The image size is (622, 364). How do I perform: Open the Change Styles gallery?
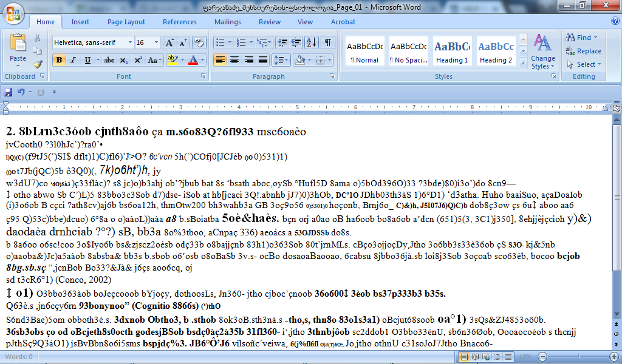point(542,52)
